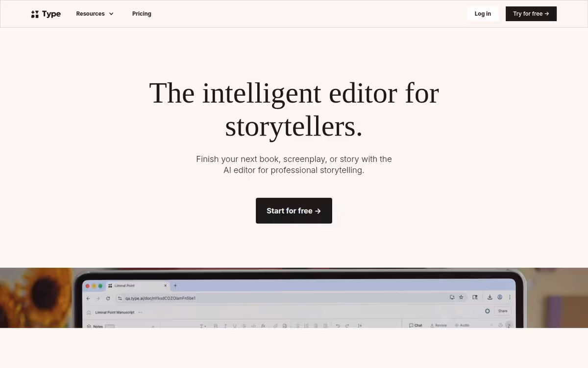Click the Liminal Point Manuscript title

[x=115, y=312]
